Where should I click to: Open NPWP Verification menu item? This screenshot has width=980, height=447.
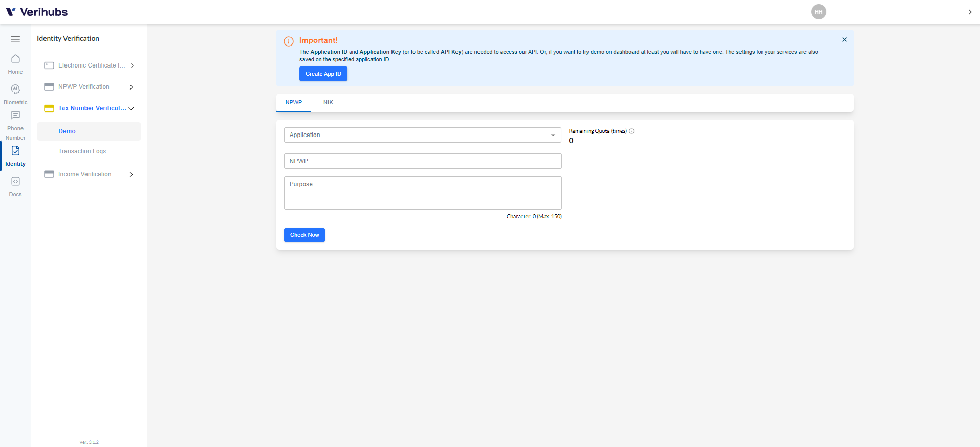(x=84, y=87)
